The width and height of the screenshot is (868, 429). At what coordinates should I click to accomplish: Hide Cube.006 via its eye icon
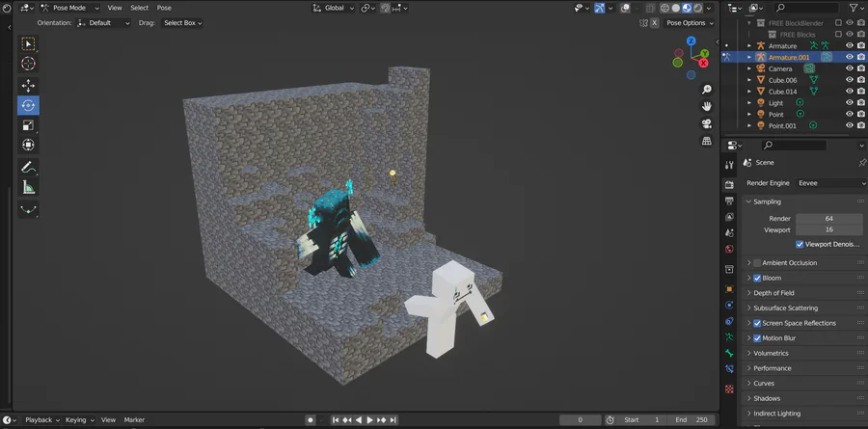tap(850, 80)
